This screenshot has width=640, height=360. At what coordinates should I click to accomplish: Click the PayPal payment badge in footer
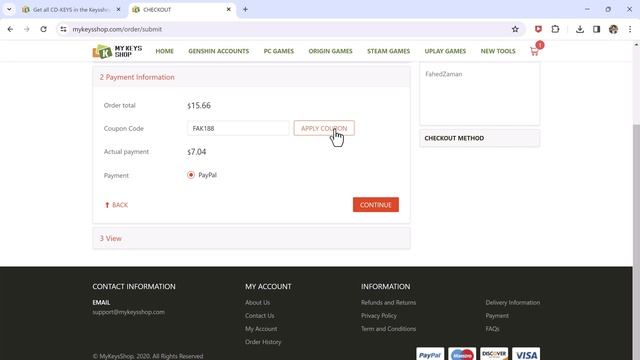pos(430,354)
